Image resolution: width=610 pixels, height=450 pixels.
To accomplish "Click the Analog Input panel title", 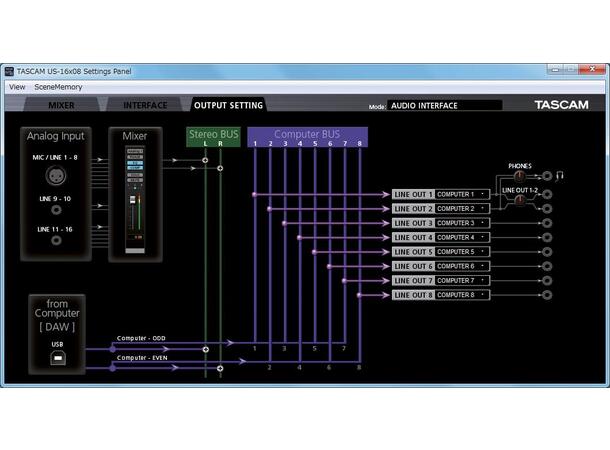I will (56, 136).
